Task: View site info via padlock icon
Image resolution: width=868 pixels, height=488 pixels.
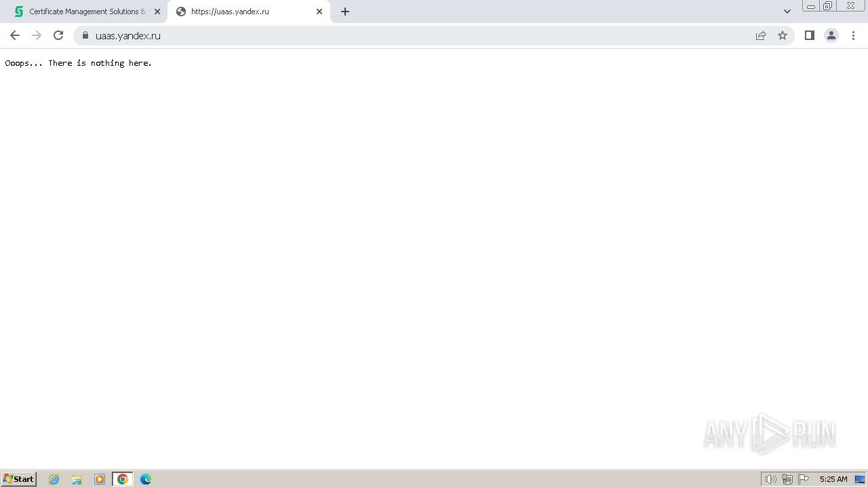Action: pos(85,35)
